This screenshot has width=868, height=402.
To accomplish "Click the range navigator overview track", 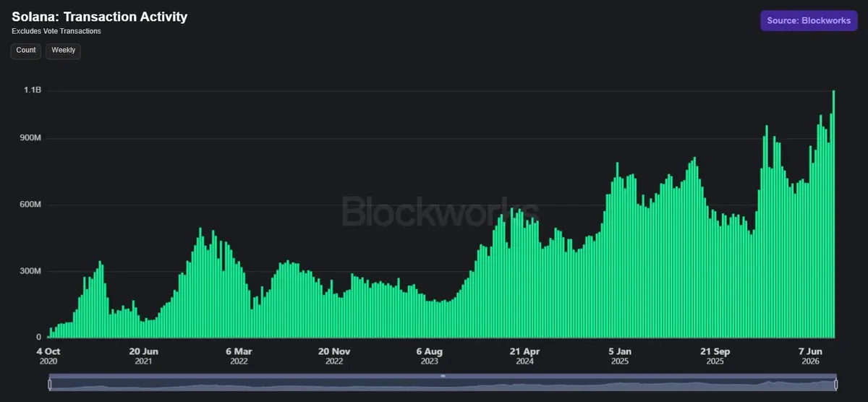I will click(x=443, y=384).
